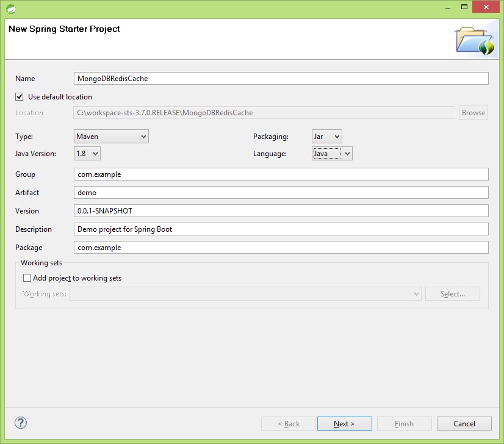
Task: Click the Back button
Action: pos(289,423)
